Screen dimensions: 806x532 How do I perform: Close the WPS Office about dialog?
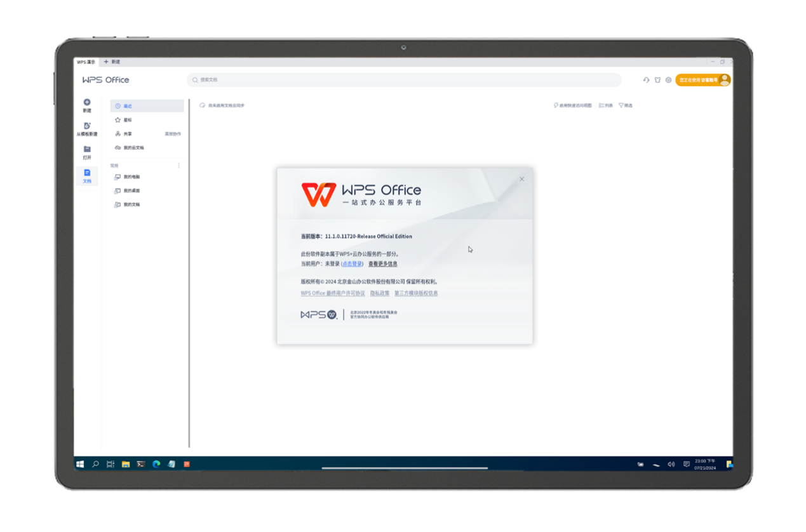tap(522, 179)
